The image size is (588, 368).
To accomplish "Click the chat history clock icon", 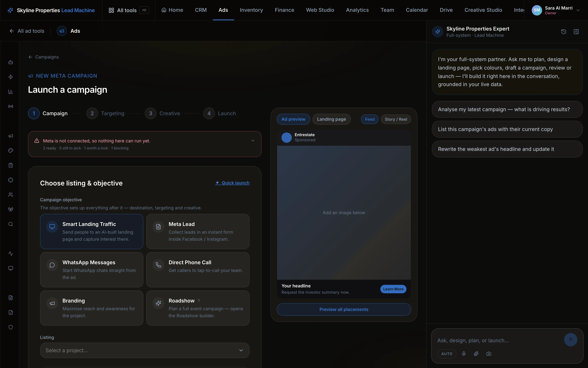I will 563,32.
